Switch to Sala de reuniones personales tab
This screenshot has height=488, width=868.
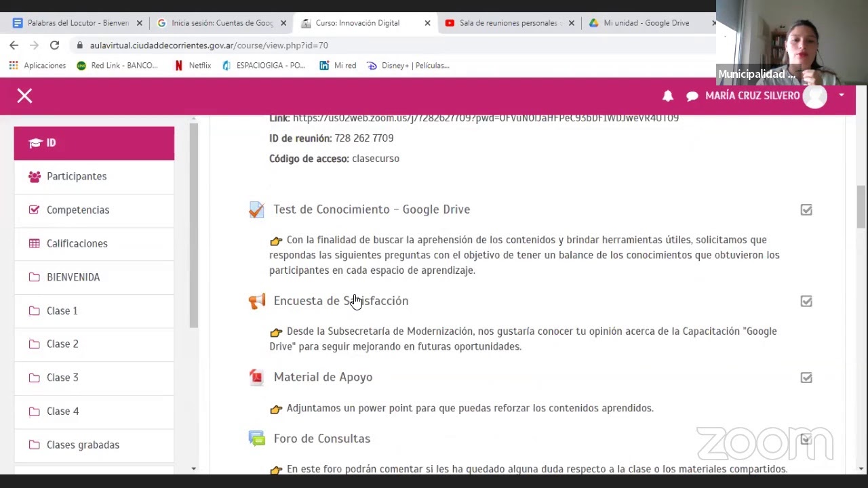(509, 23)
